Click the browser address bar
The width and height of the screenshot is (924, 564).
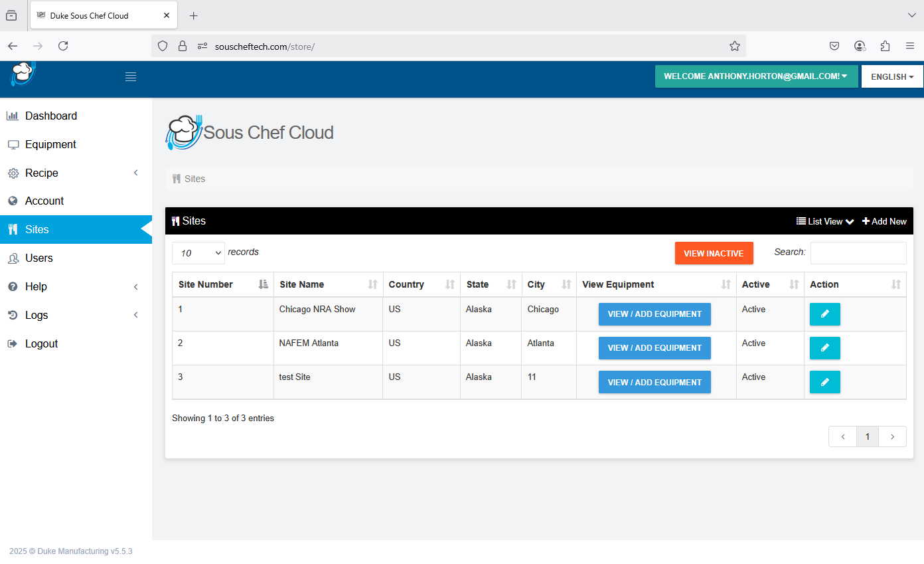[449, 46]
